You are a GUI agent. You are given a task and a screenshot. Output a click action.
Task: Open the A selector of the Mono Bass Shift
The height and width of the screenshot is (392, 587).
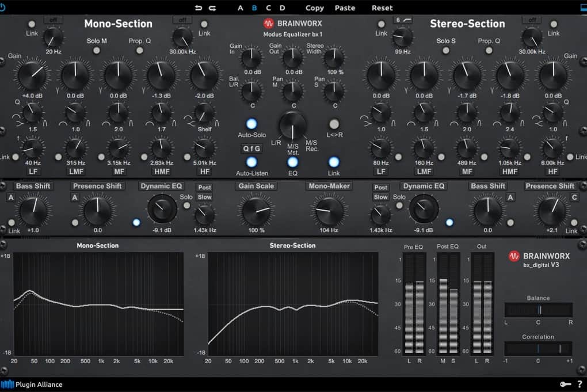(x=11, y=197)
